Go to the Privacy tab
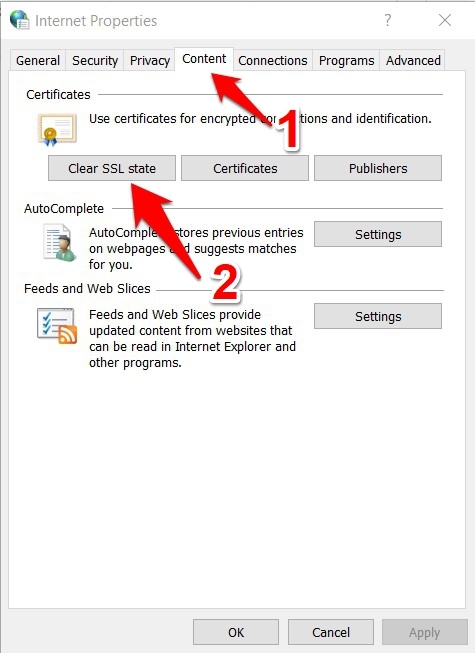The image size is (475, 653). (150, 60)
